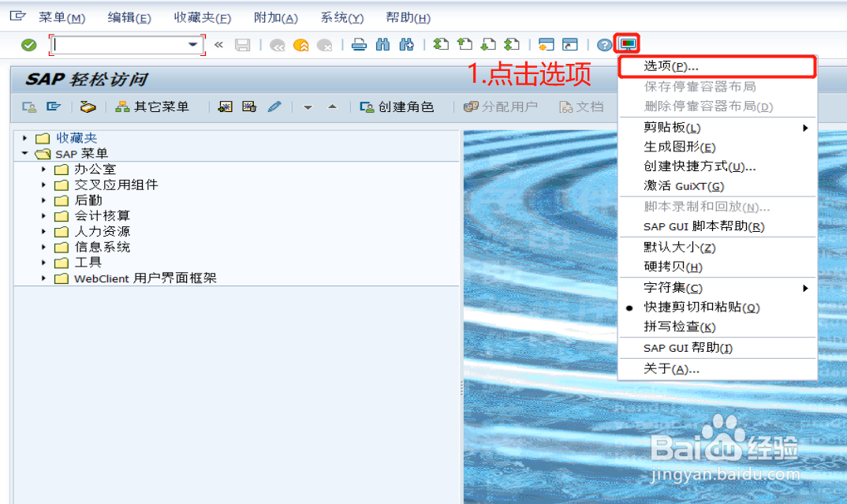This screenshot has width=847, height=504.
Task: Open the blue Help question mark icon
Action: [x=604, y=45]
